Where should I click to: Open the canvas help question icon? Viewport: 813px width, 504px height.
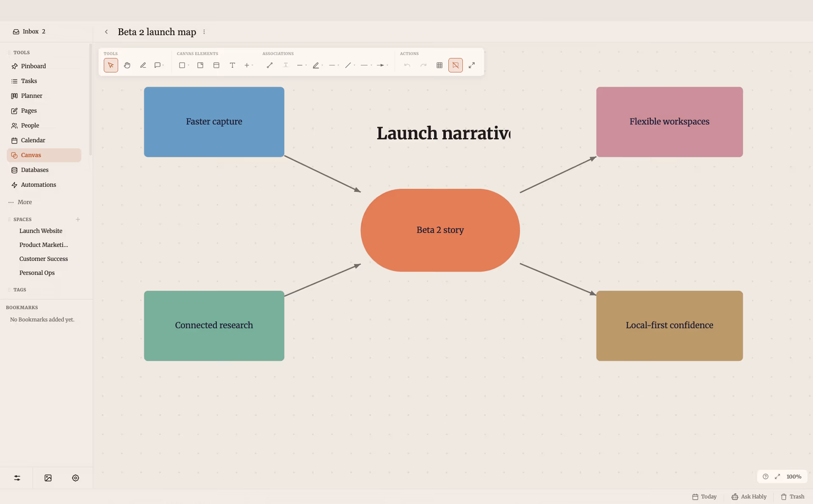coord(766,476)
